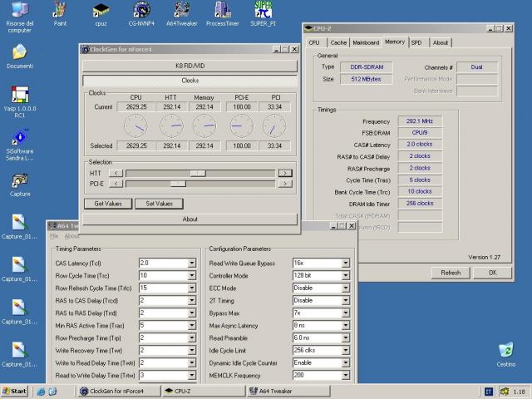Expand the Read Preamble dropdown

click(x=346, y=338)
